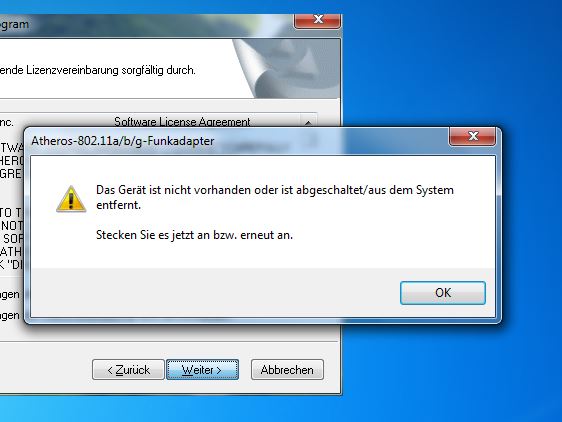Click the yellow warning triangle icon

(71, 199)
